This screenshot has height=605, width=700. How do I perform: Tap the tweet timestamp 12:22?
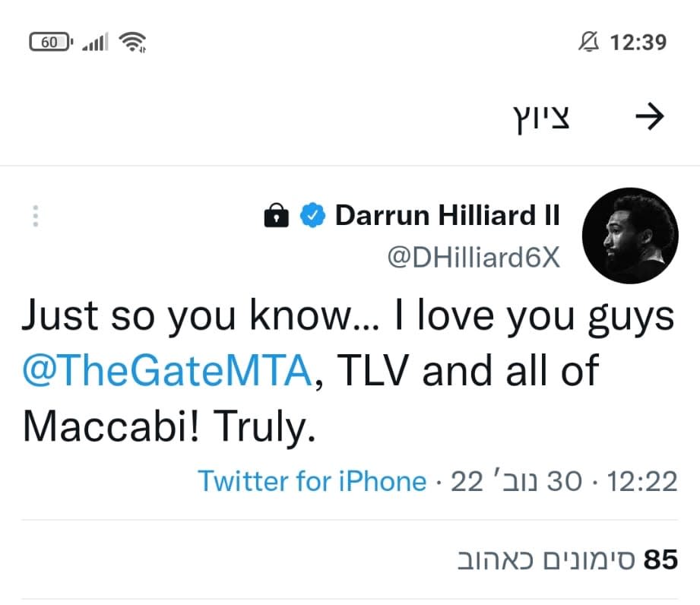[644, 481]
